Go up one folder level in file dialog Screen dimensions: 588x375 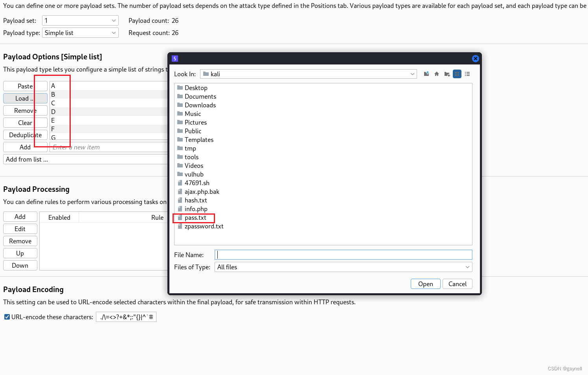[x=426, y=74]
